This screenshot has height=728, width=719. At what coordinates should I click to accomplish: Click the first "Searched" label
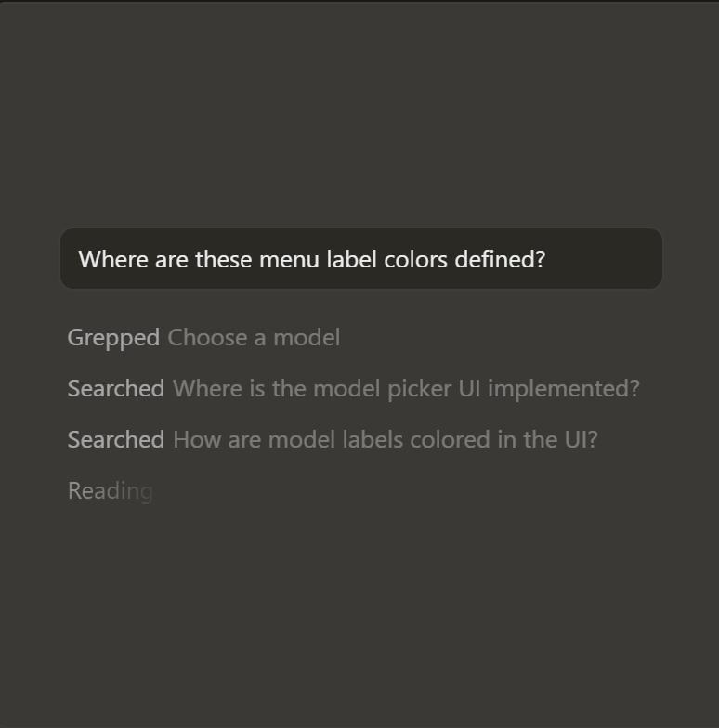click(x=115, y=388)
